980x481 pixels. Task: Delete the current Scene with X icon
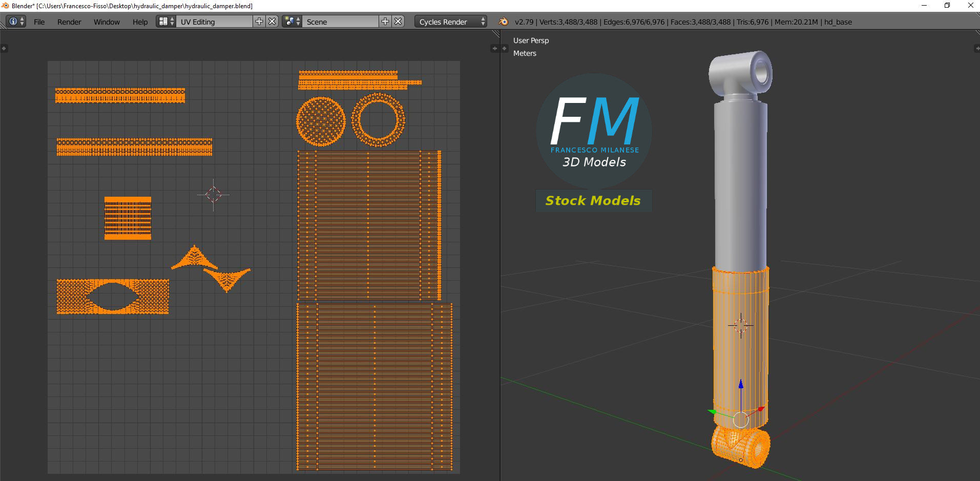(x=398, y=22)
